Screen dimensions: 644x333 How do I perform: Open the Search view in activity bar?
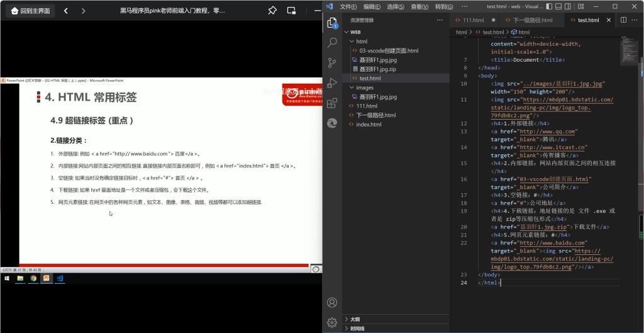pyautogui.click(x=333, y=43)
